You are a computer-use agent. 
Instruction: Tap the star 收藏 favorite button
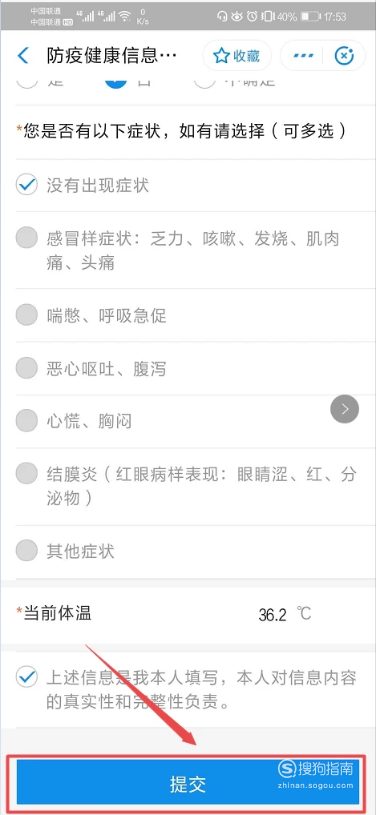point(237,56)
